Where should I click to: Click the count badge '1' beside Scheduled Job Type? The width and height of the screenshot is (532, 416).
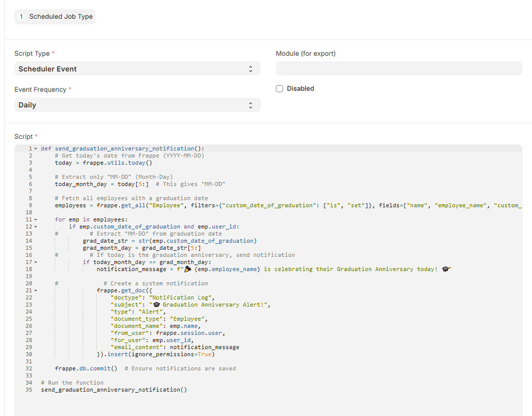click(21, 17)
